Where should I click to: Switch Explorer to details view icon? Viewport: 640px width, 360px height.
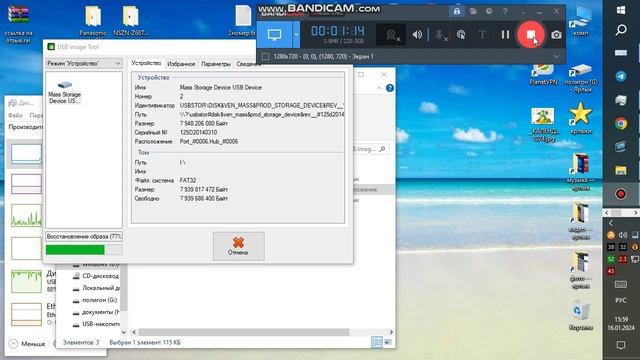point(377,342)
